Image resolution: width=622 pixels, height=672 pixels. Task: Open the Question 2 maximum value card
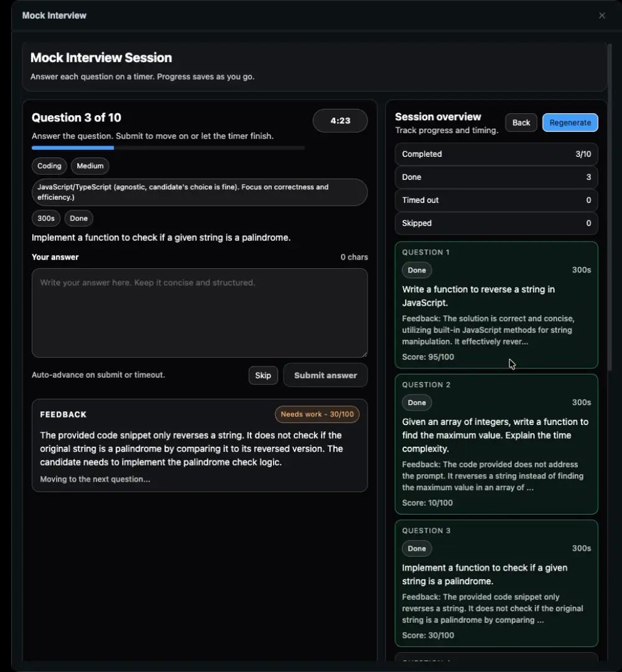pyautogui.click(x=496, y=444)
